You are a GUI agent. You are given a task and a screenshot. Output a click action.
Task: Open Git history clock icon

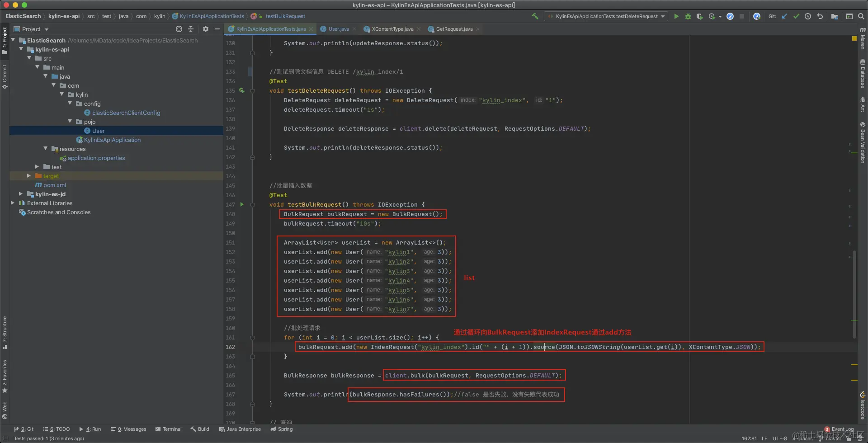(808, 16)
